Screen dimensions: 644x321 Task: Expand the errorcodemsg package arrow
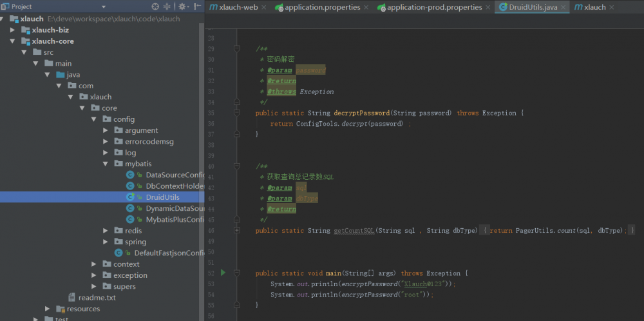pyautogui.click(x=106, y=141)
